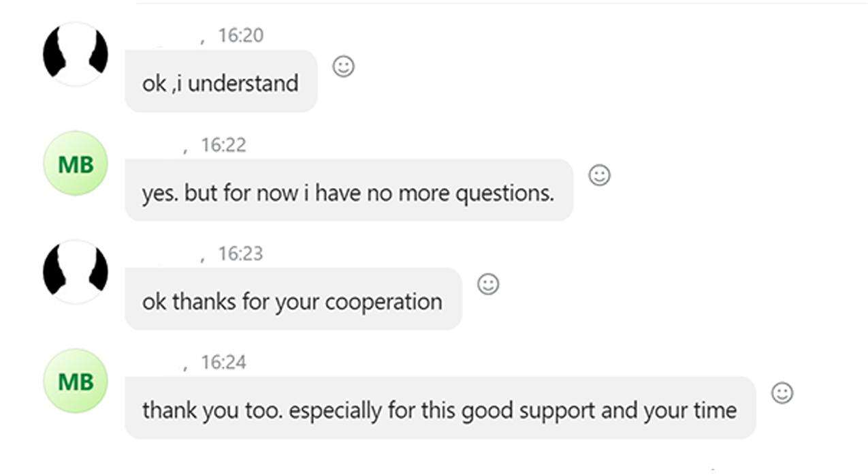Click the silhouette avatar beside 16:23 message
This screenshot has width=868, height=475.
[x=76, y=271]
